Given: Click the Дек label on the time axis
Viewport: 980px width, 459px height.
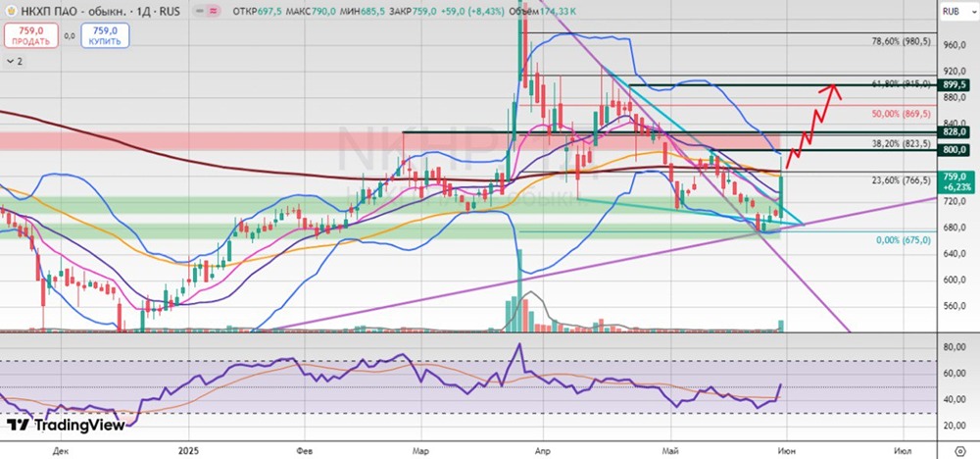Looking at the screenshot, I should [61, 450].
